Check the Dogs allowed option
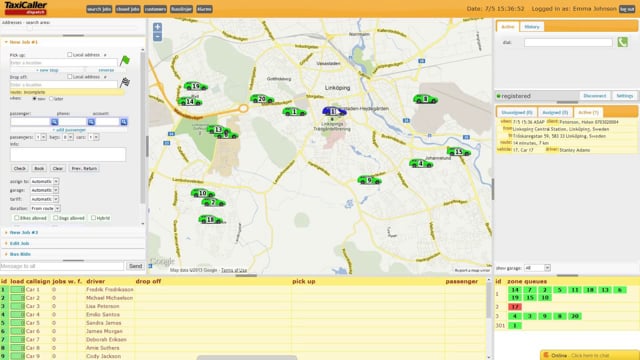The width and height of the screenshot is (640, 360). coord(56,218)
